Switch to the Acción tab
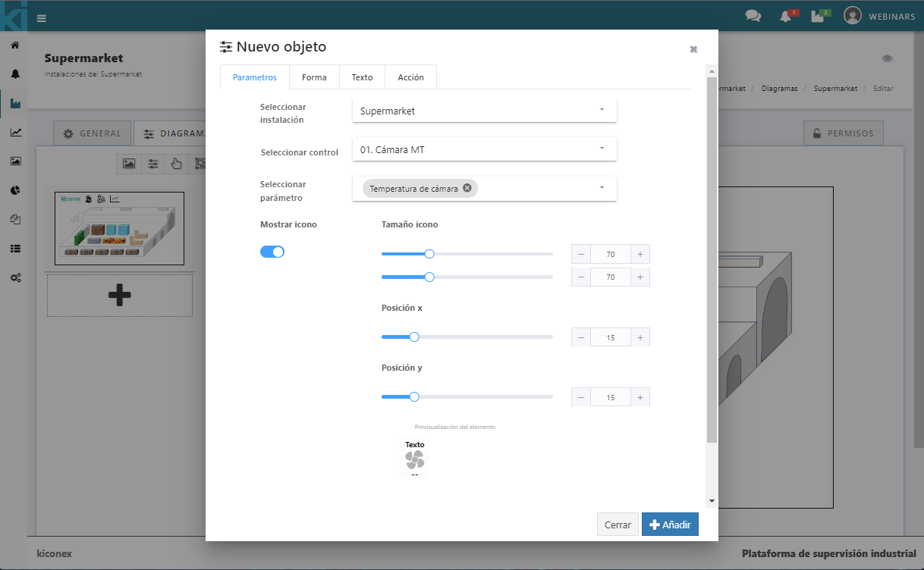 pos(410,77)
